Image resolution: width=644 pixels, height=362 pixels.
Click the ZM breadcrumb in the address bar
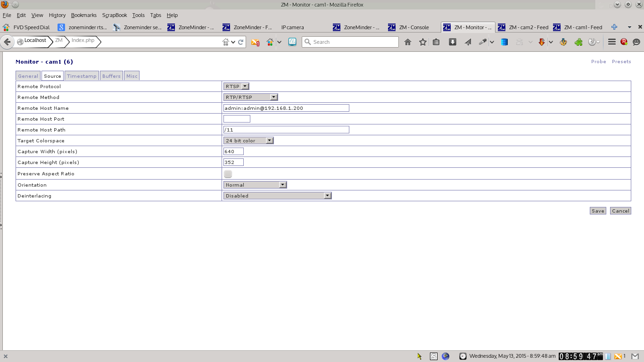pos(59,41)
